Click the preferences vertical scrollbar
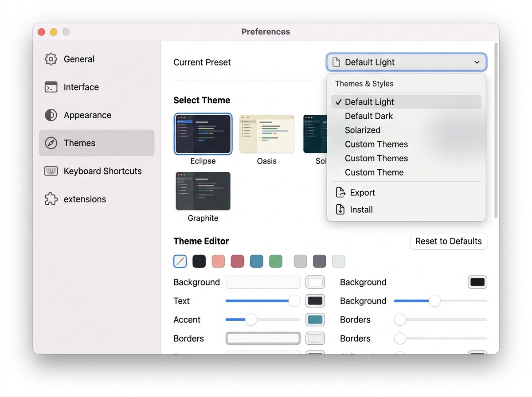Screen dimensions: 532x397 point(496,130)
